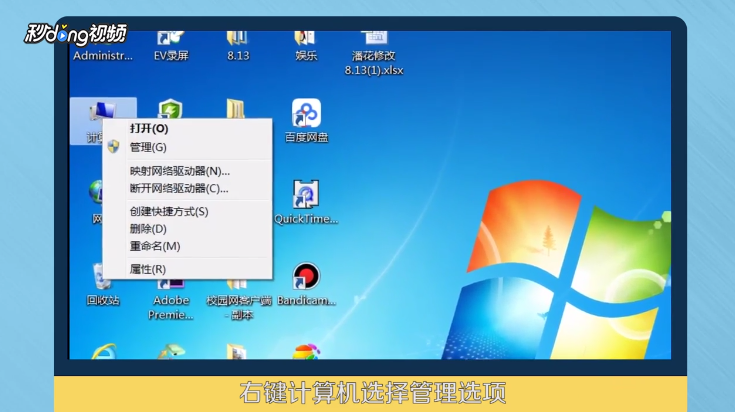
Task: Choose 打开(O) in the context menu
Action: coord(188,128)
